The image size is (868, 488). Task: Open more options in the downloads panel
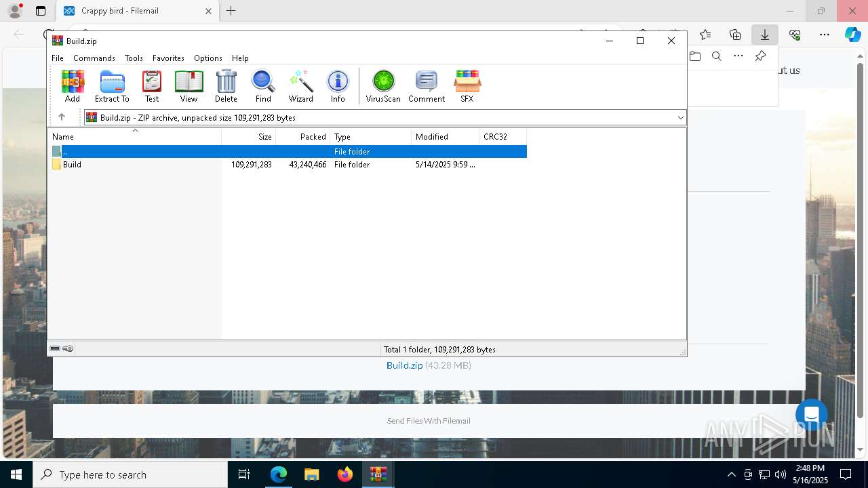click(738, 56)
